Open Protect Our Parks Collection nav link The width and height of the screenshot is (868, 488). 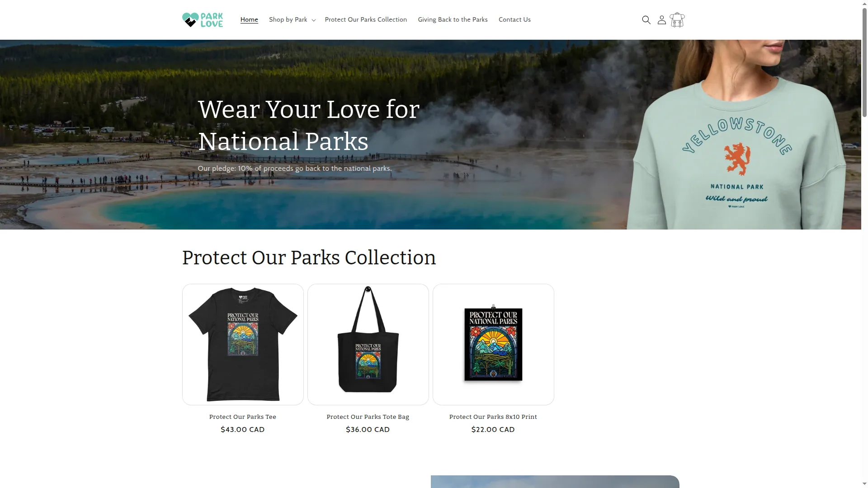[366, 19]
